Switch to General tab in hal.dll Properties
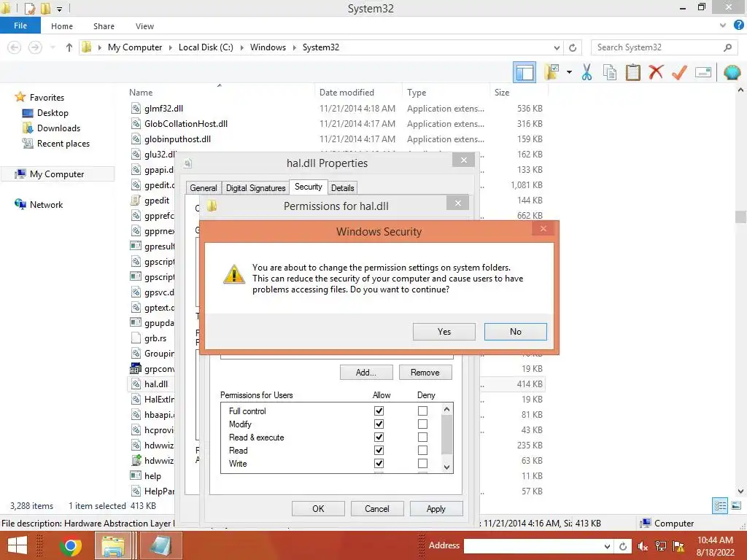This screenshot has height=560, width=747. tap(204, 188)
